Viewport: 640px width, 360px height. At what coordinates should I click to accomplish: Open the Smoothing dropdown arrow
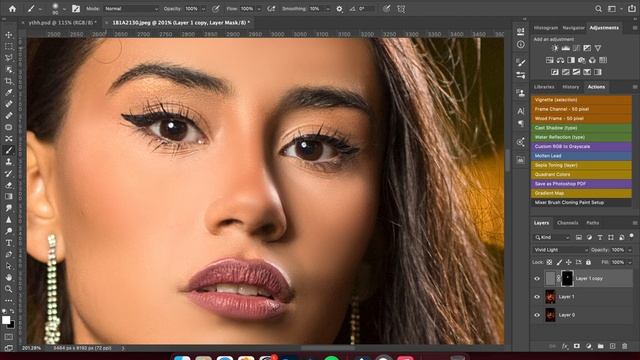[327, 9]
